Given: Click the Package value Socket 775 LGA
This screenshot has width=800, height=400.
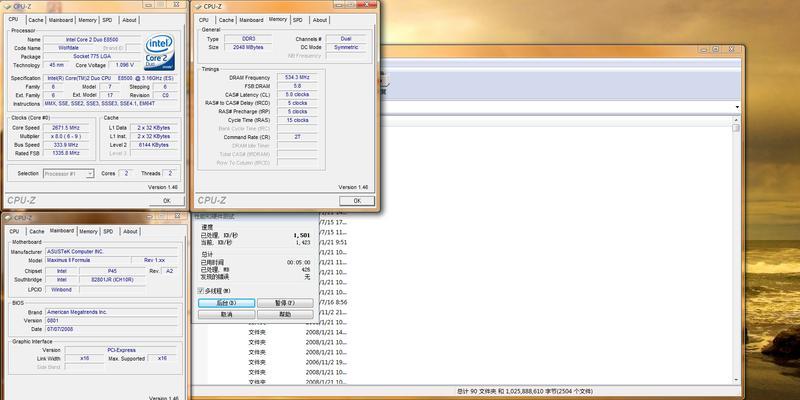Looking at the screenshot, I should (x=91, y=57).
